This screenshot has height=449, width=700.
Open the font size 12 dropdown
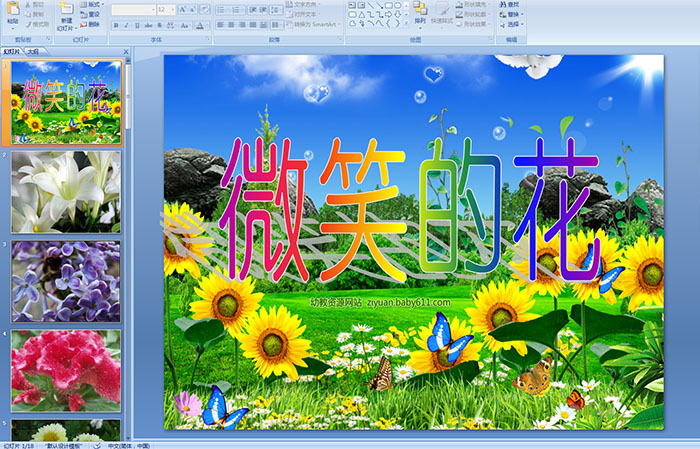166,10
